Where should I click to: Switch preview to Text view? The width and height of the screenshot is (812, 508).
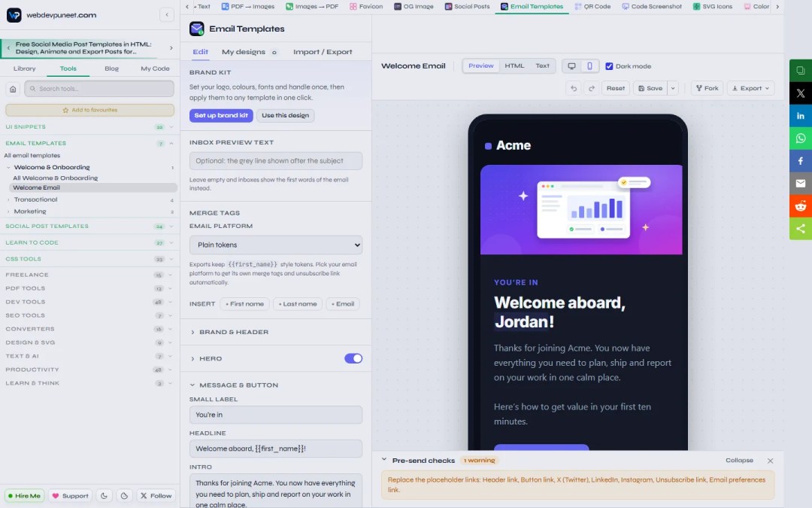click(542, 65)
